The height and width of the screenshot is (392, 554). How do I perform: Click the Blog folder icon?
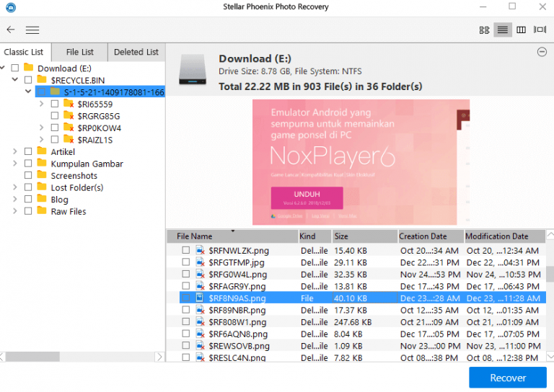(x=42, y=199)
